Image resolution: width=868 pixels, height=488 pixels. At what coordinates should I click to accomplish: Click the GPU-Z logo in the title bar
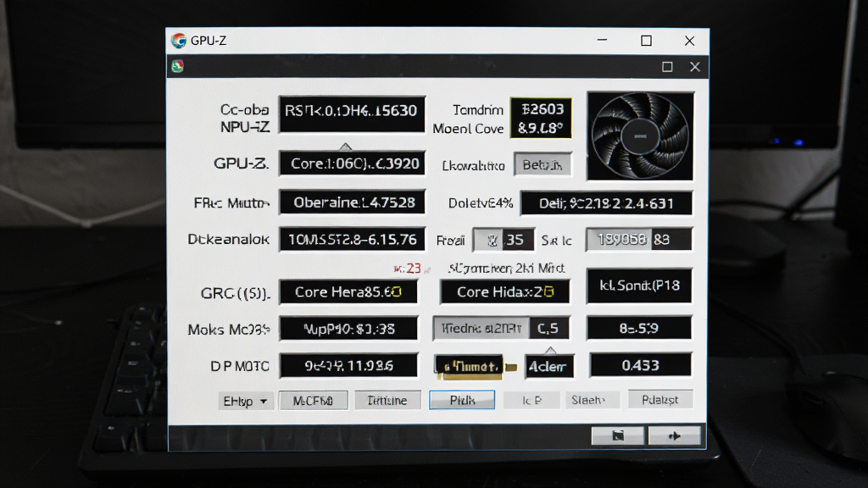178,41
